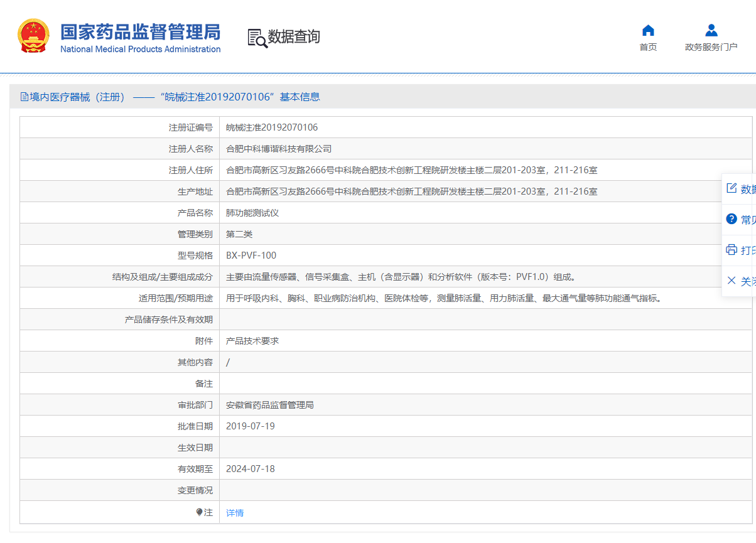Click the 审批部门 row label
Image resolution: width=756 pixels, height=543 pixels.
[x=195, y=405]
